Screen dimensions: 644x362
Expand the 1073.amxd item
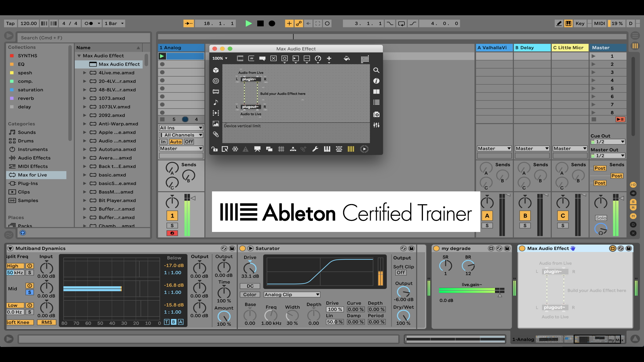point(85,98)
